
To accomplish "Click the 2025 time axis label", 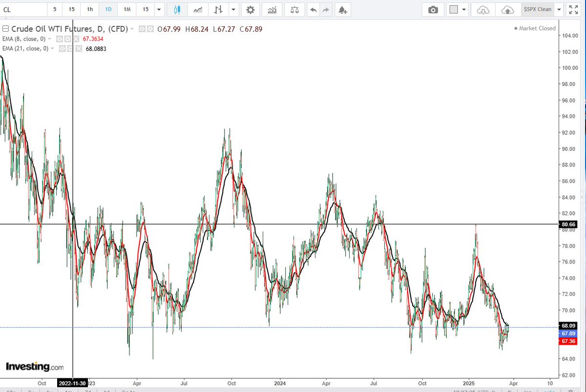I will pos(469,383).
